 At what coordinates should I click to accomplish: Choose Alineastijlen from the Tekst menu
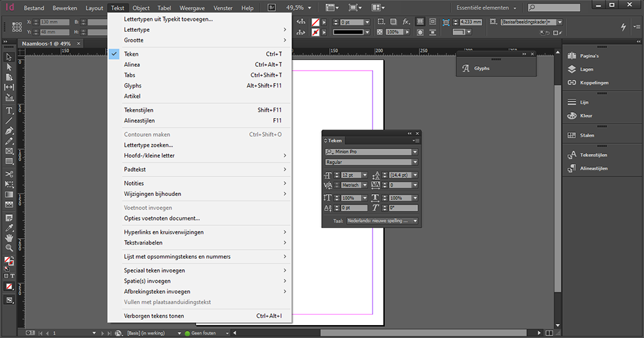click(139, 121)
